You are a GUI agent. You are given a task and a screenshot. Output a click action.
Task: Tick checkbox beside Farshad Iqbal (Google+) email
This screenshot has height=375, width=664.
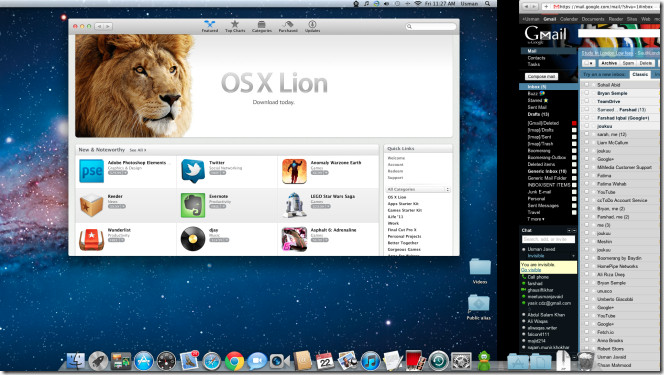[587, 118]
